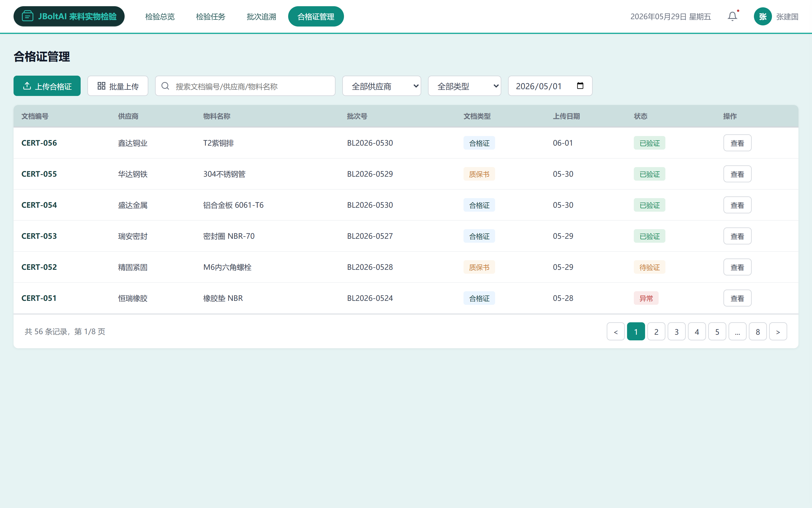812x508 pixels.
Task: Click document number CERT-055
Action: 39,174
